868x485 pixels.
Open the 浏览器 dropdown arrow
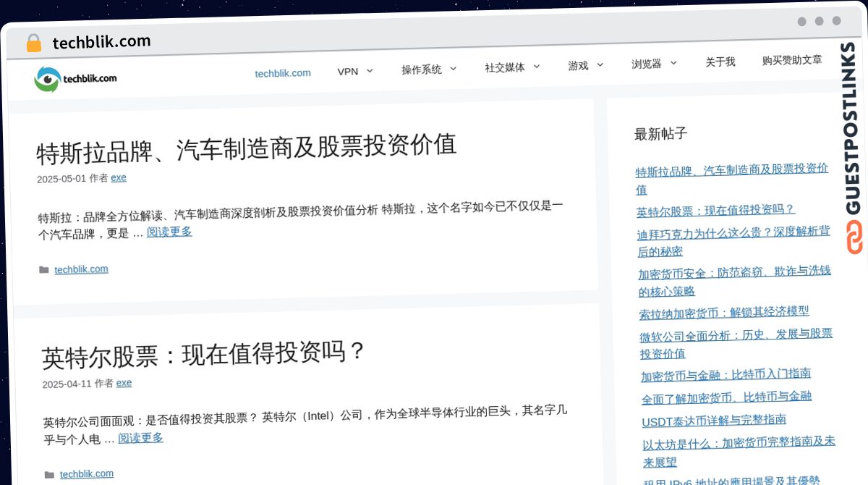click(673, 63)
